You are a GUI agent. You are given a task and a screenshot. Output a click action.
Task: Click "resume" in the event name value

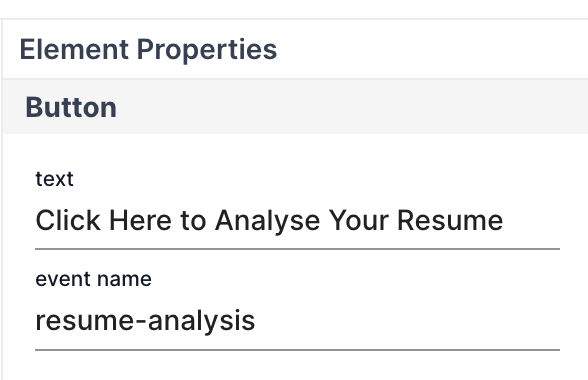(x=84, y=322)
